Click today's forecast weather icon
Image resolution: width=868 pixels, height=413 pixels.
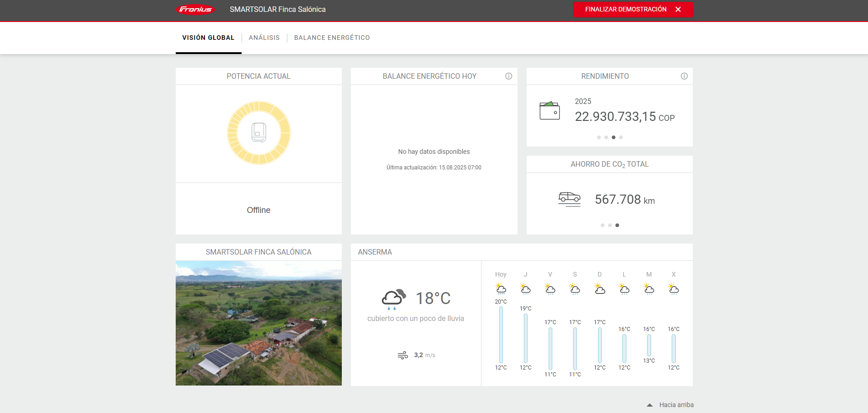(x=501, y=289)
